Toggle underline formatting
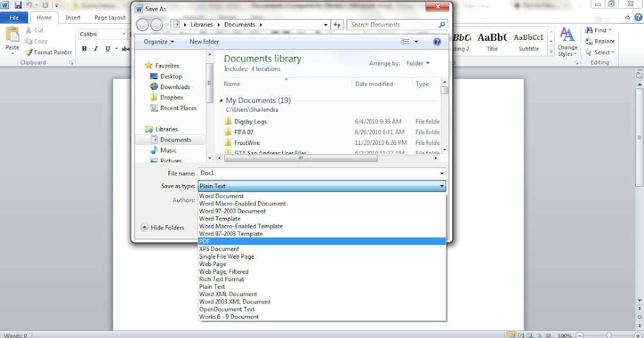This screenshot has height=338, width=644. 106,48
